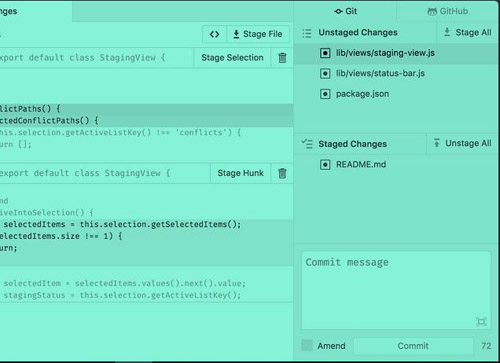Switch to the Git tab
Viewport: 500px width, 363px height.
345,11
